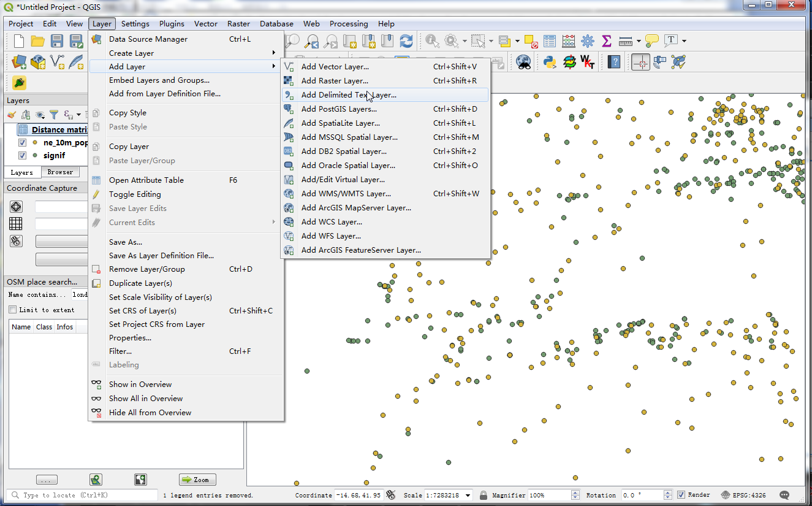Click the Map Tips speech bubble icon
This screenshot has width=812, height=506.
(652, 41)
